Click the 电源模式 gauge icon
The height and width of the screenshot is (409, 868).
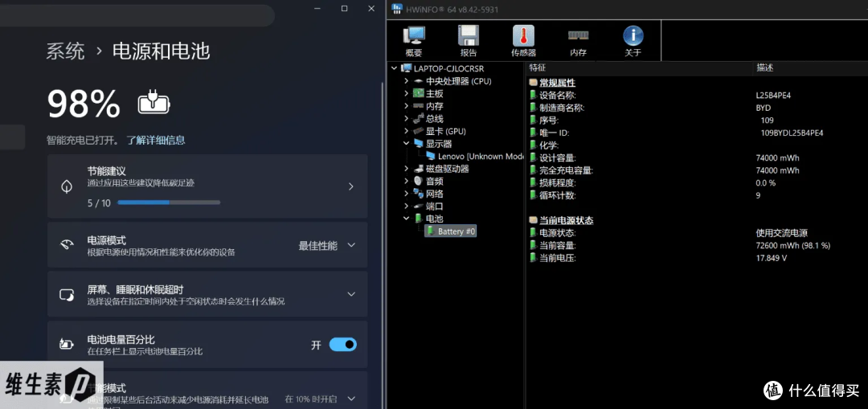click(x=67, y=245)
